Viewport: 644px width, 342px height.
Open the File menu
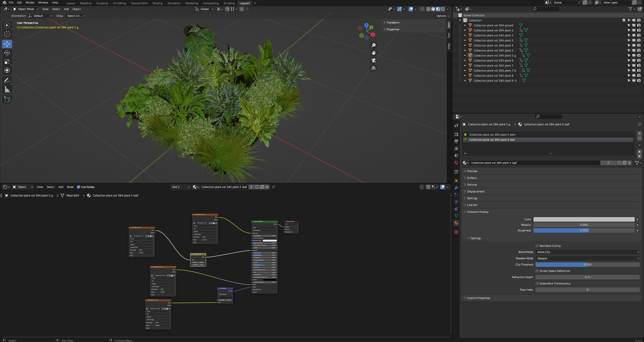[11, 2]
